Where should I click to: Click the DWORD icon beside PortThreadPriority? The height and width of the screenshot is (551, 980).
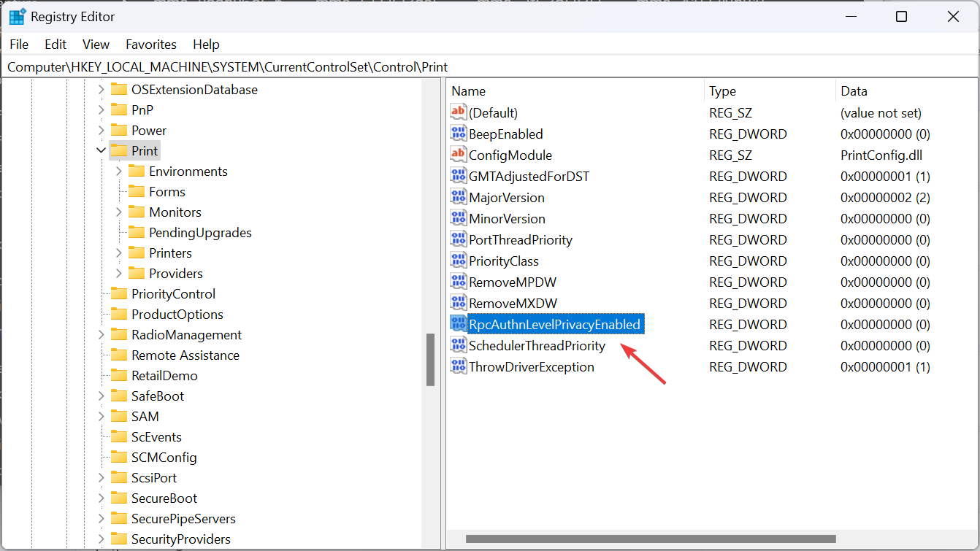(x=458, y=239)
